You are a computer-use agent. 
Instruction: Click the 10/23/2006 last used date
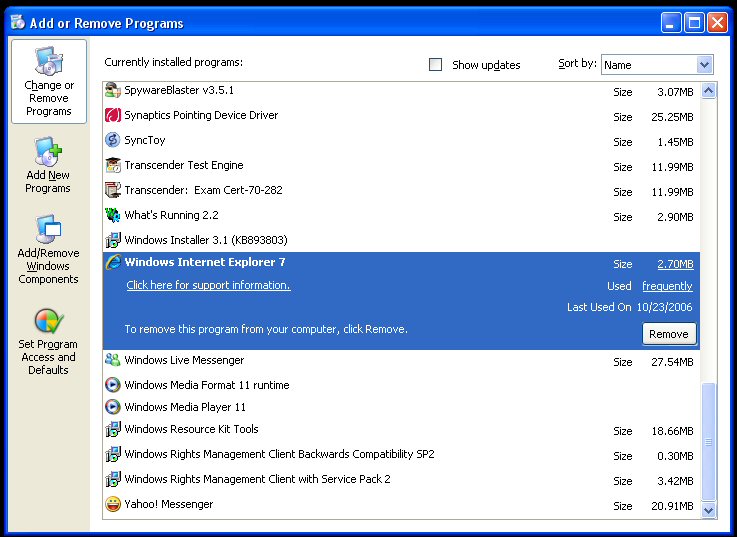click(x=664, y=307)
